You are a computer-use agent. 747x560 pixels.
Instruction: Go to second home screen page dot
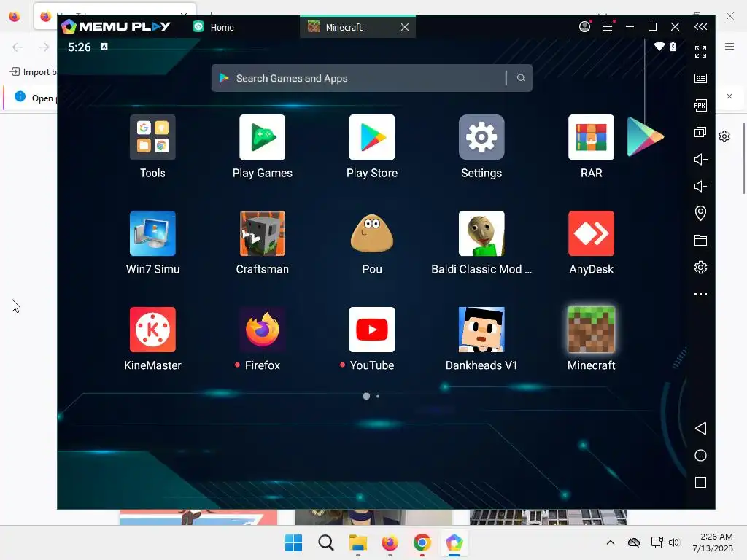tap(378, 396)
